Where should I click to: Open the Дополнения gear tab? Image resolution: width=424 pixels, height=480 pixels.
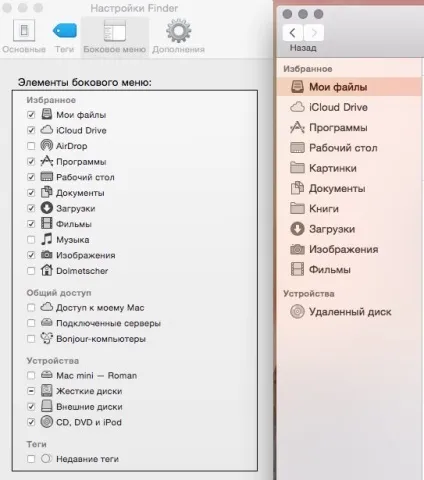[179, 37]
